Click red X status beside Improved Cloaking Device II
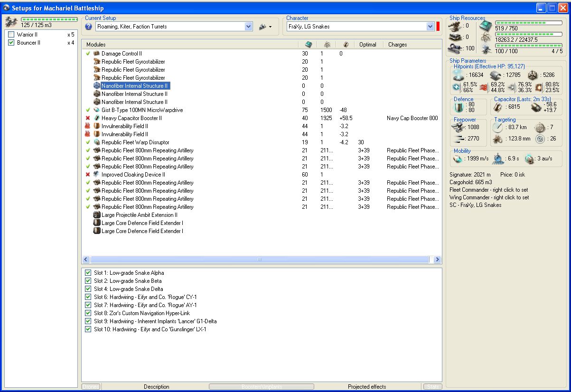Image resolution: width=571 pixels, height=392 pixels. 88,175
